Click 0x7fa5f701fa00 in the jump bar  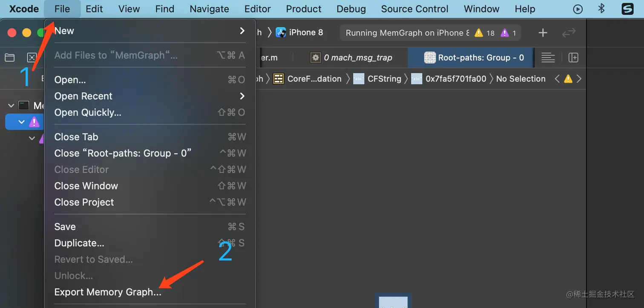pos(449,79)
